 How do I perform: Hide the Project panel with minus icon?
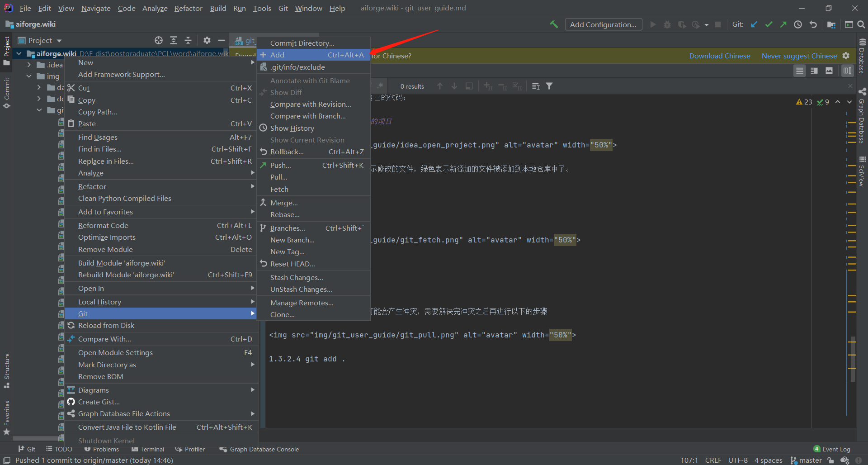coord(222,40)
